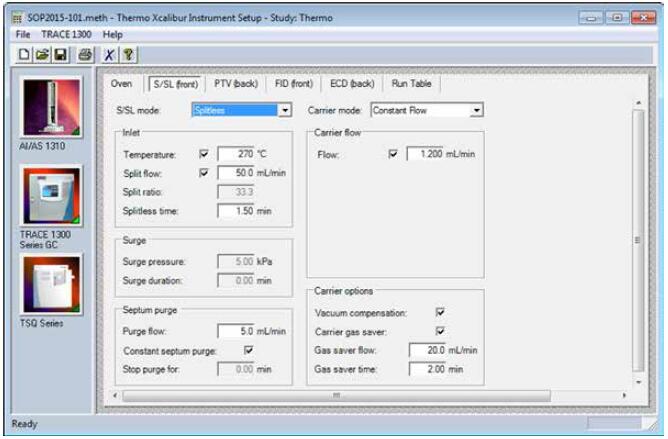Click the Save floppy disk icon
The height and width of the screenshot is (439, 668).
click(x=58, y=54)
